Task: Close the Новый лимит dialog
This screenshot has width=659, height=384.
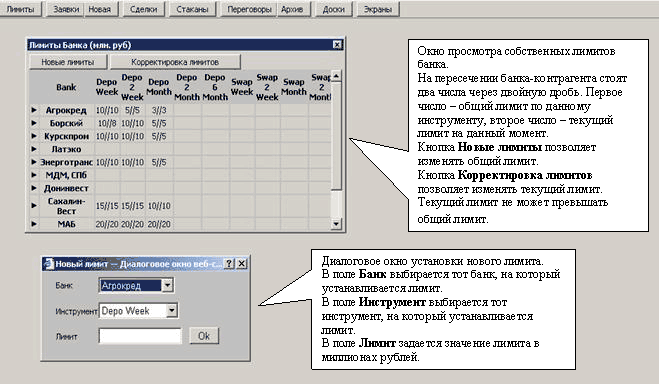Action: click(242, 264)
